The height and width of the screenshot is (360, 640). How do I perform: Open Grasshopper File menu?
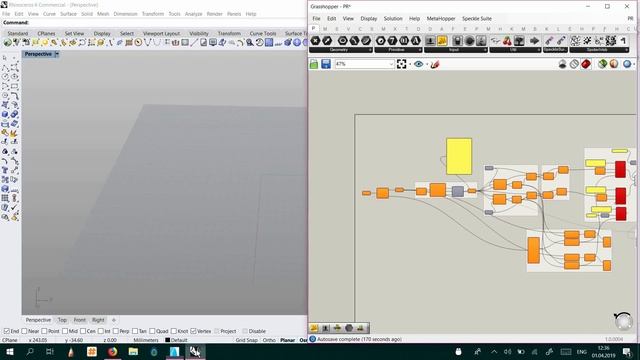tap(316, 18)
